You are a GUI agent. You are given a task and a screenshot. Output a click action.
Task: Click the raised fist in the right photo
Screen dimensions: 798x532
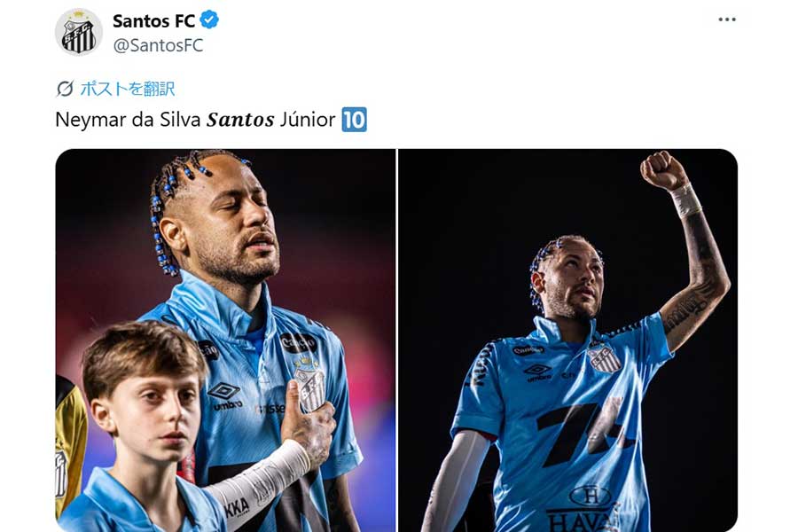(664, 170)
